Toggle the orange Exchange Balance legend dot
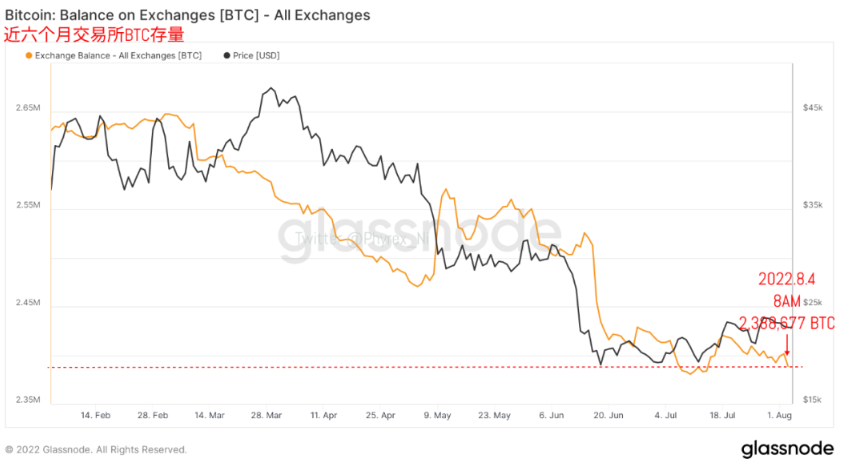The height and width of the screenshot is (467, 843). 29,55
